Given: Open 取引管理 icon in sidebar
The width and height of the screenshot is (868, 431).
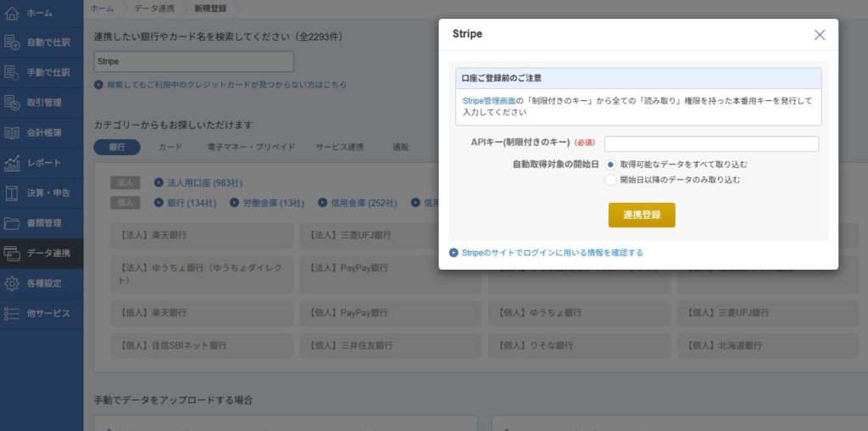Looking at the screenshot, I should pyautogui.click(x=12, y=103).
